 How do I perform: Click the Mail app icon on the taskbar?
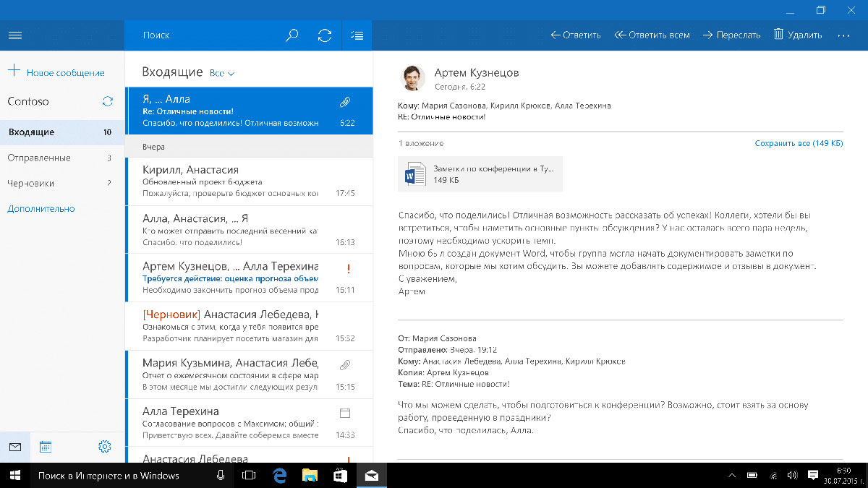point(372,475)
